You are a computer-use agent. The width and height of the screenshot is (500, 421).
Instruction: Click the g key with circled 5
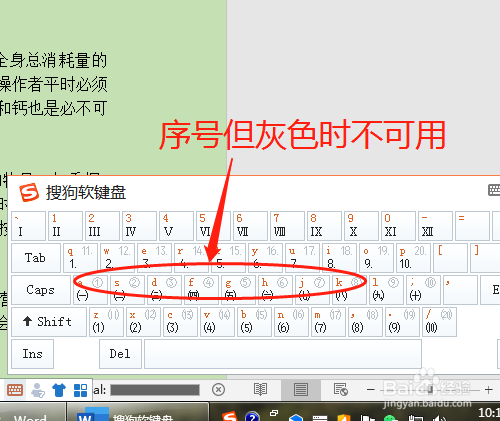pos(238,290)
